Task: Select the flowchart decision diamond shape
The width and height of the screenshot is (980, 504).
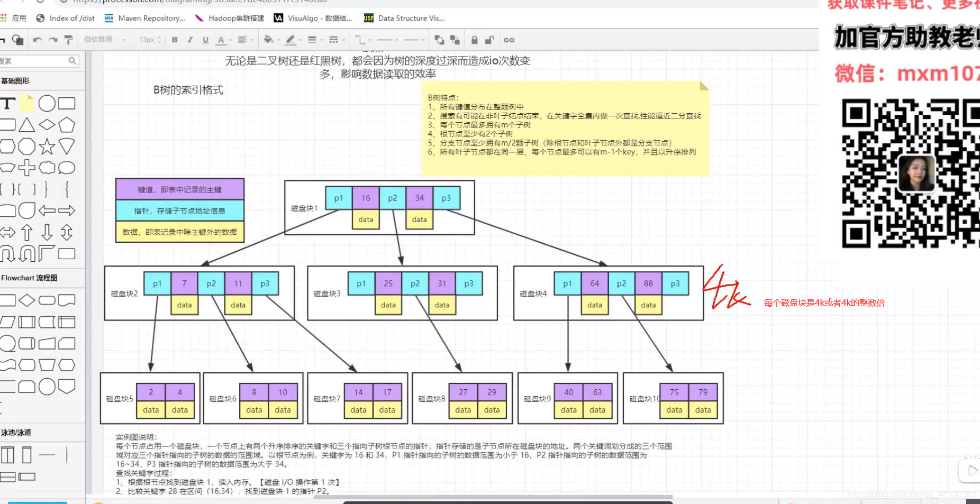Action: pos(26,300)
